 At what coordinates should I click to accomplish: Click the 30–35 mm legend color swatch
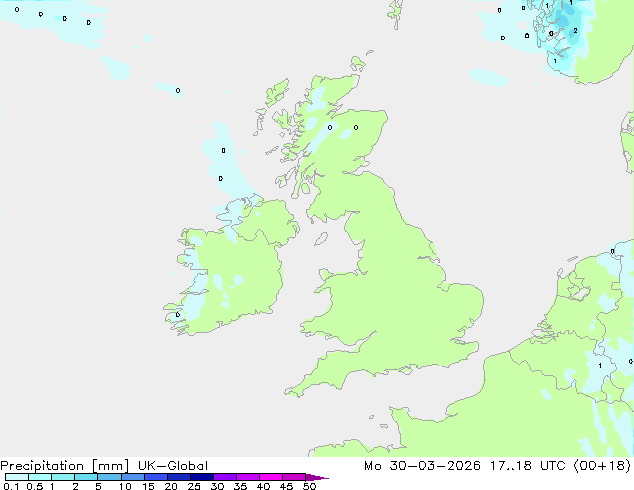coord(224,477)
